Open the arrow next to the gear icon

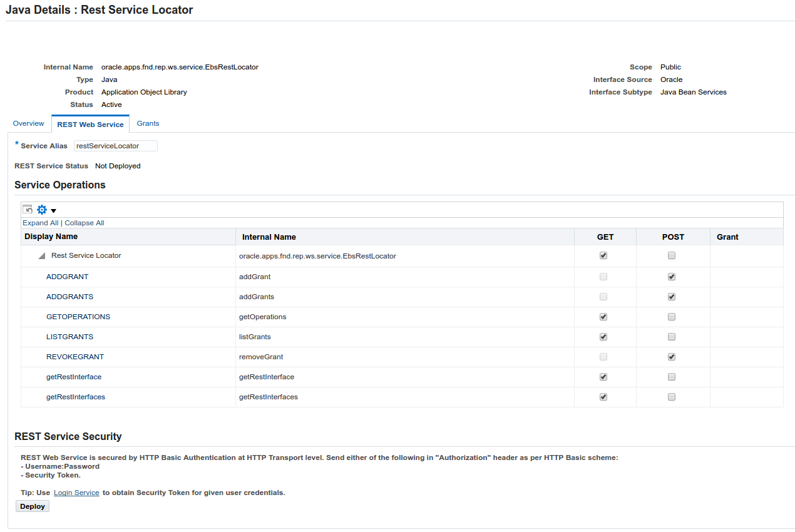pos(53,210)
